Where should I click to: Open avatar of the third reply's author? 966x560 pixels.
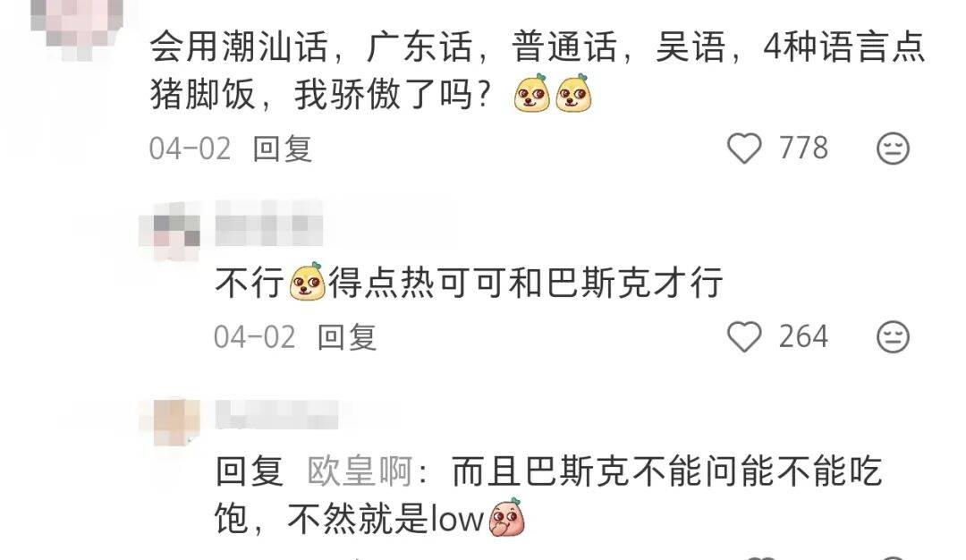171,421
